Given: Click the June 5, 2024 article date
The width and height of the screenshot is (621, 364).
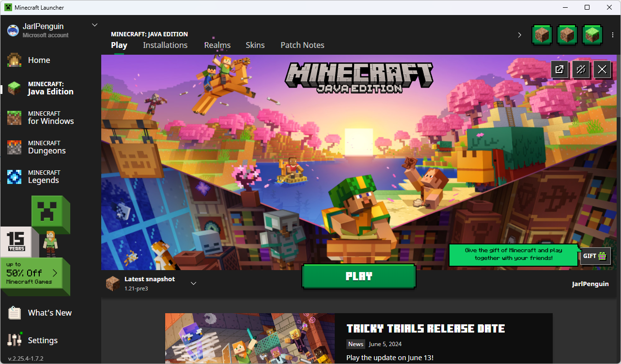Looking at the screenshot, I should pos(385,344).
